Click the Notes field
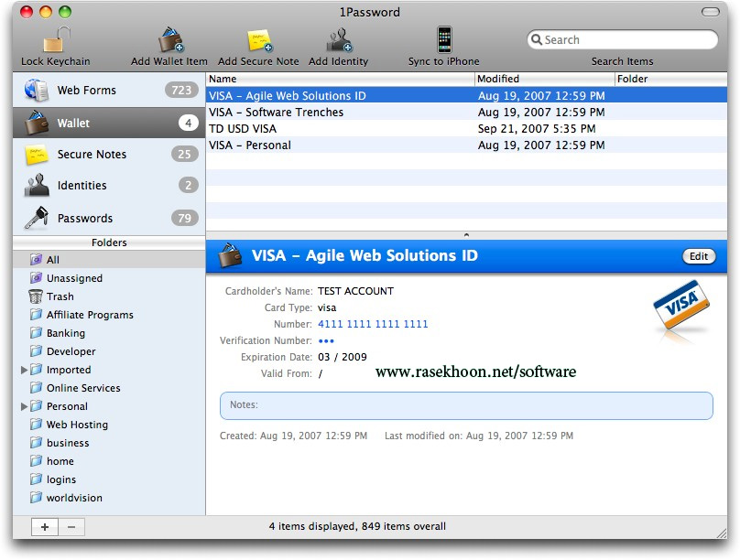740x560 pixels. [x=466, y=406]
